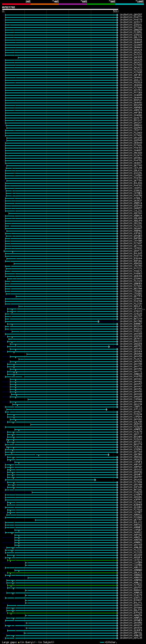The height and width of the screenshot is (644, 146).
Task: Click the cyan =100char. scale bar sample
Action: click(x=102, y=642)
